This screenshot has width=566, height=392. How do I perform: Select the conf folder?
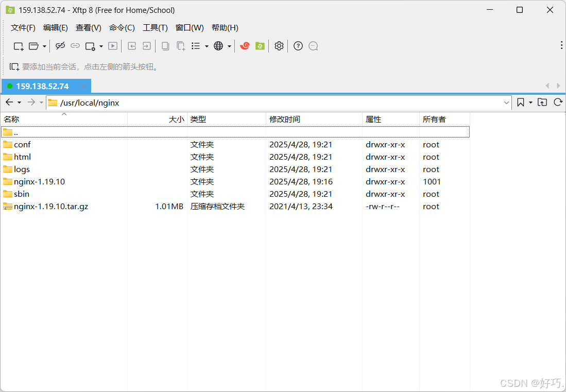[235, 144]
